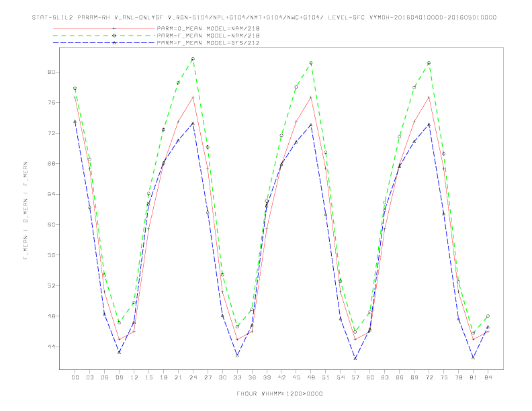The width and height of the screenshot is (532, 411).
Task: Select legend entry PARM=F_MEAN MODEL=NAM/218
Action: click(208, 36)
